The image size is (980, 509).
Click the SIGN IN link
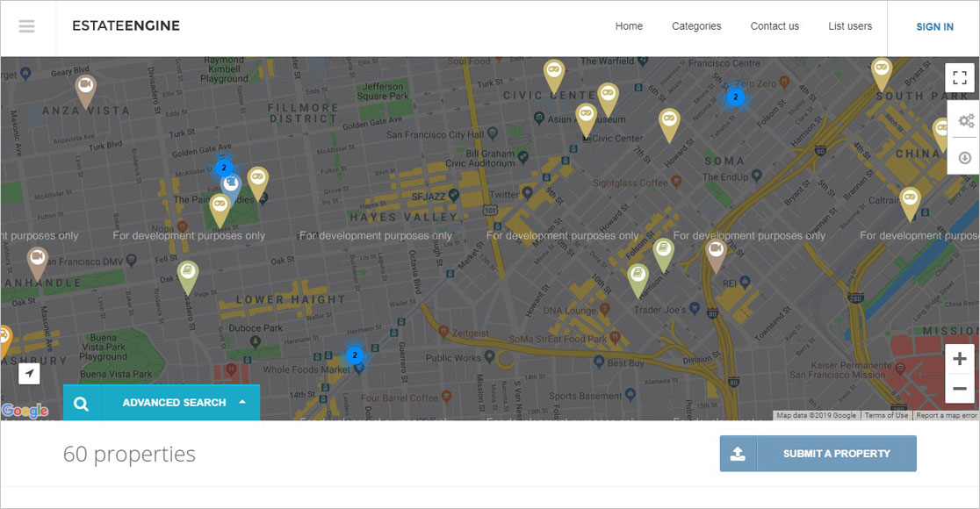click(934, 27)
